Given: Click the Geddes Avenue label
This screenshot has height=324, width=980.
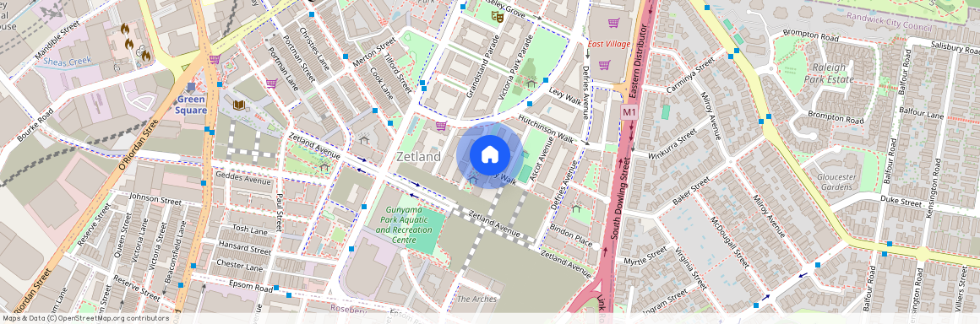Looking at the screenshot, I should [x=243, y=178].
